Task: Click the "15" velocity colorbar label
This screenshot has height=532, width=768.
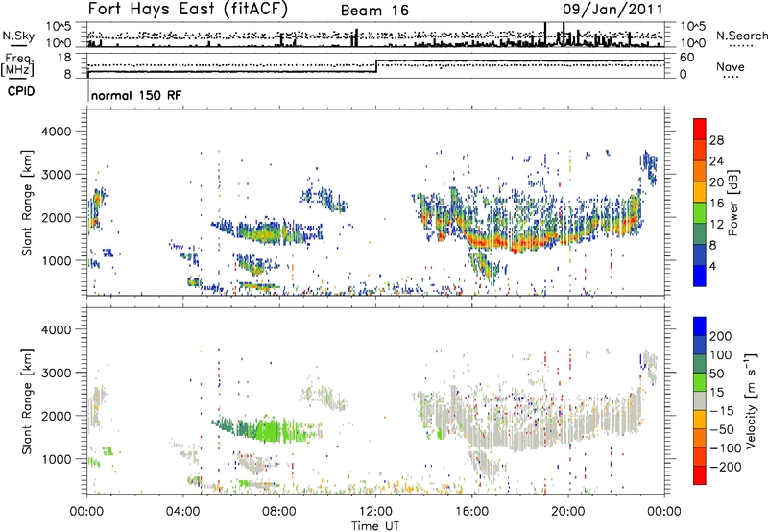Action: [x=717, y=393]
